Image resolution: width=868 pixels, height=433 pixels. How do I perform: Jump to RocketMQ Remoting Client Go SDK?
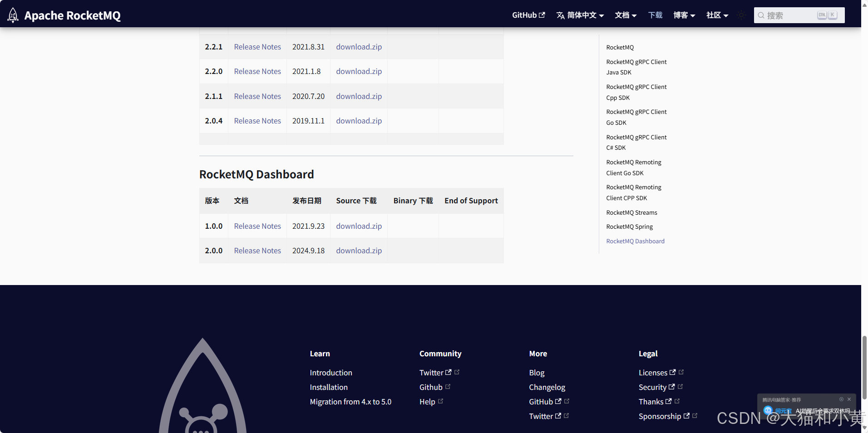pos(634,167)
